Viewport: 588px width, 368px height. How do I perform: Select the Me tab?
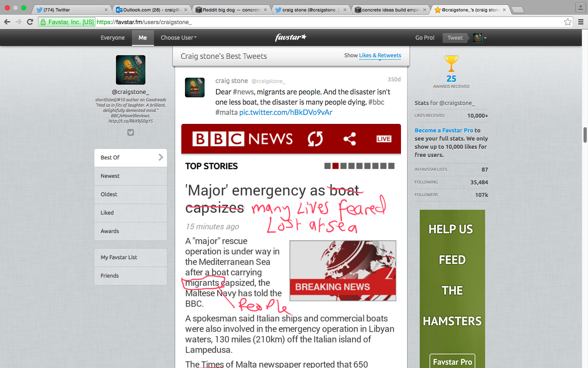point(143,38)
